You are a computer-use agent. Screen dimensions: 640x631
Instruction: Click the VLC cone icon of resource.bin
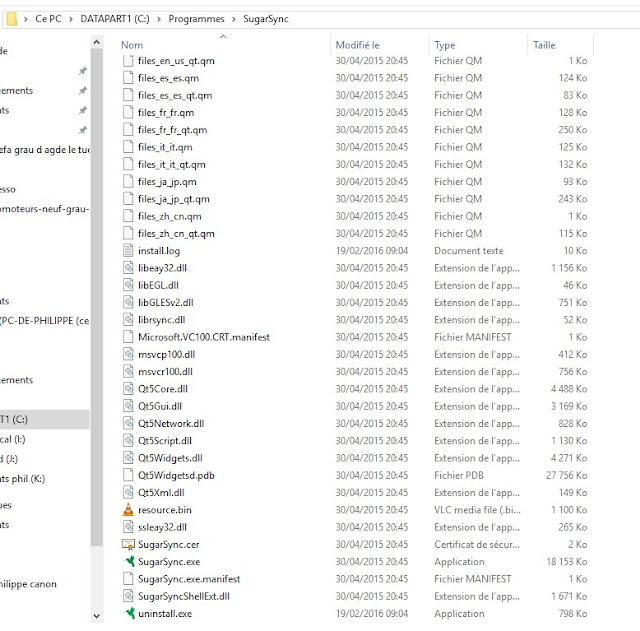(128, 510)
